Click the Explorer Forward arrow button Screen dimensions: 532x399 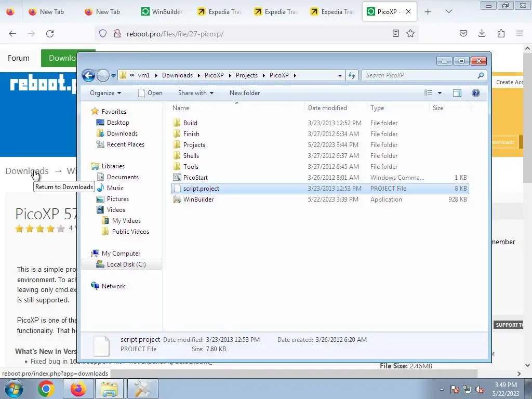tap(103, 75)
